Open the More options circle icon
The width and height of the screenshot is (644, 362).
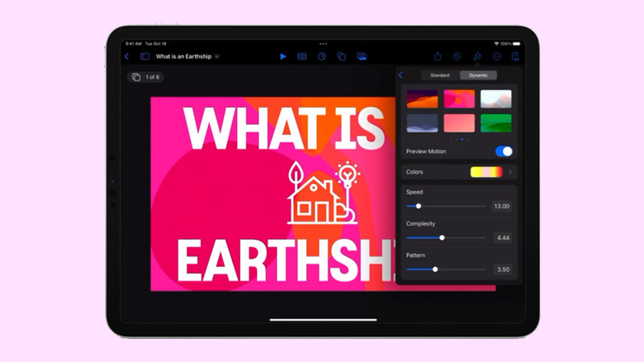[x=496, y=56]
